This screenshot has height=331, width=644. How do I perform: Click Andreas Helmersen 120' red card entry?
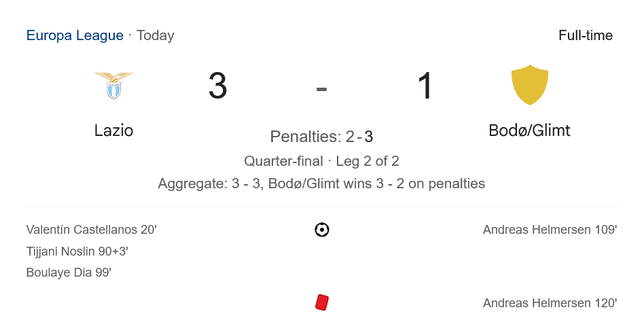tap(550, 303)
